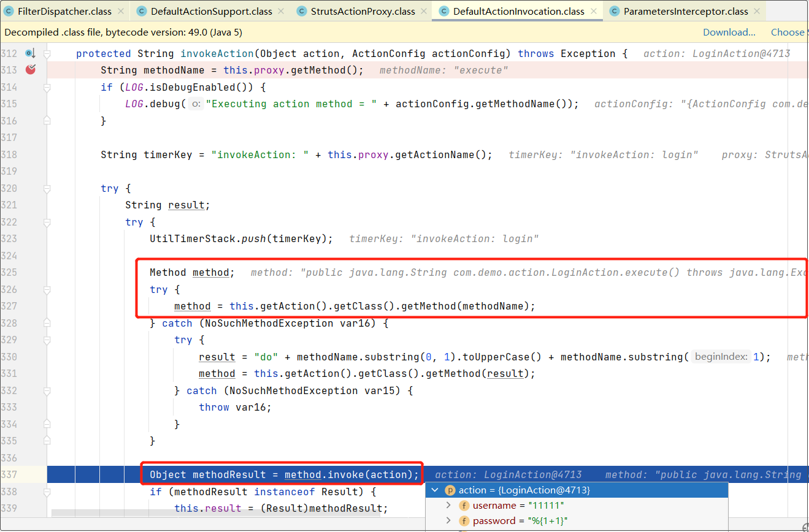Select the password = "%{1+1}" row
The height and width of the screenshot is (532, 809).
point(577,521)
